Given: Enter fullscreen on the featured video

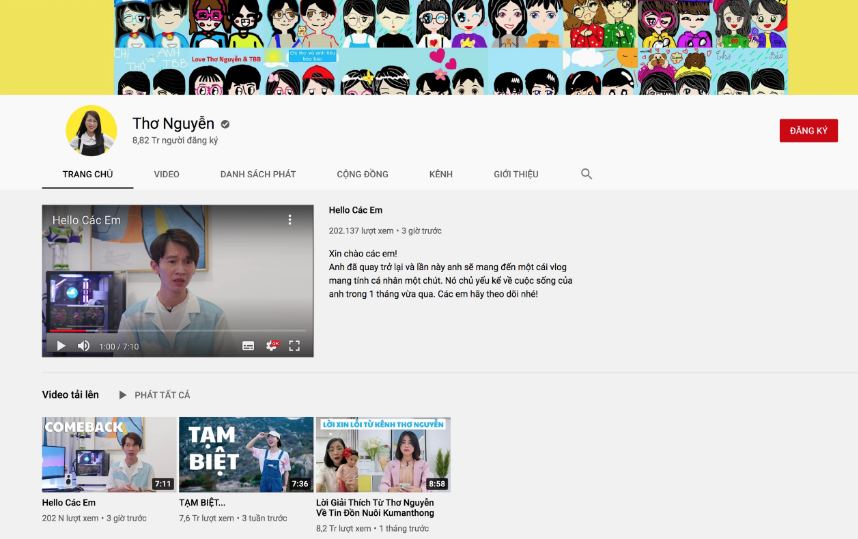Looking at the screenshot, I should [294, 346].
